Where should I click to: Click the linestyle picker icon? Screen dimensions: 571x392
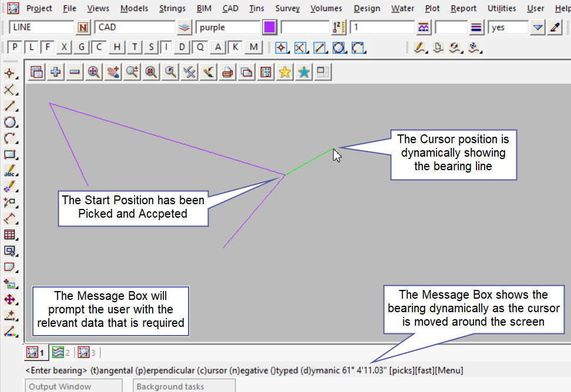(423, 27)
